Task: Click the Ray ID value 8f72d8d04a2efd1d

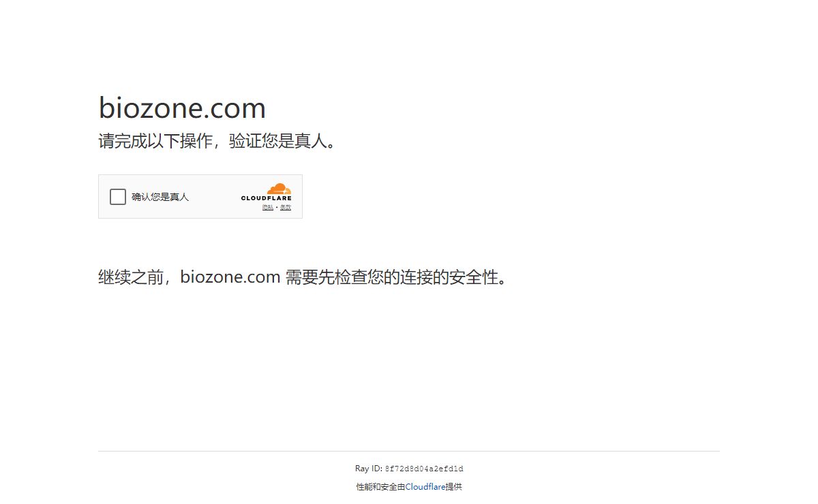Action: pos(424,469)
